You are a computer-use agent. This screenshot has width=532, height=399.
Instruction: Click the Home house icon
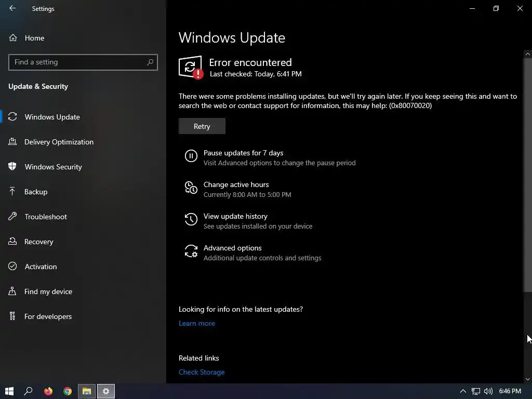coord(13,37)
